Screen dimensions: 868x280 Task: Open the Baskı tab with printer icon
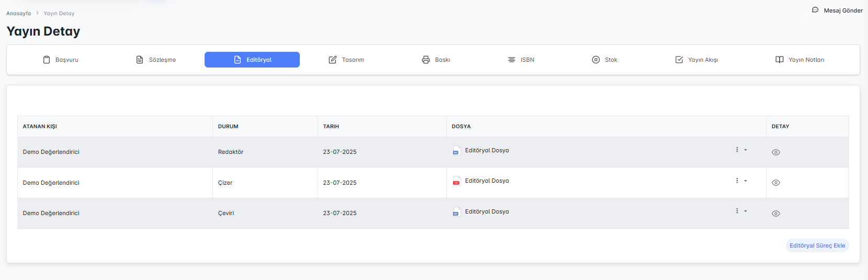click(436, 60)
